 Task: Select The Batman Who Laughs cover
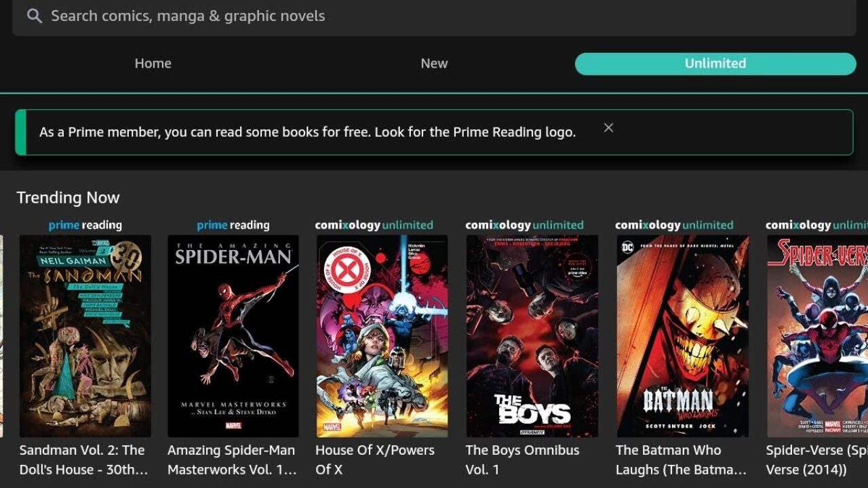tap(682, 335)
